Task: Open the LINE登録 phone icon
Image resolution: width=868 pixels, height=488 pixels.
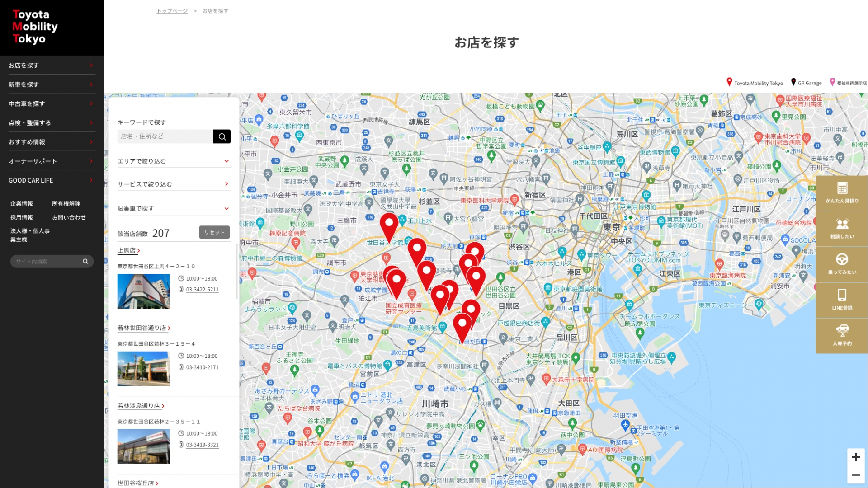Action: (842, 295)
